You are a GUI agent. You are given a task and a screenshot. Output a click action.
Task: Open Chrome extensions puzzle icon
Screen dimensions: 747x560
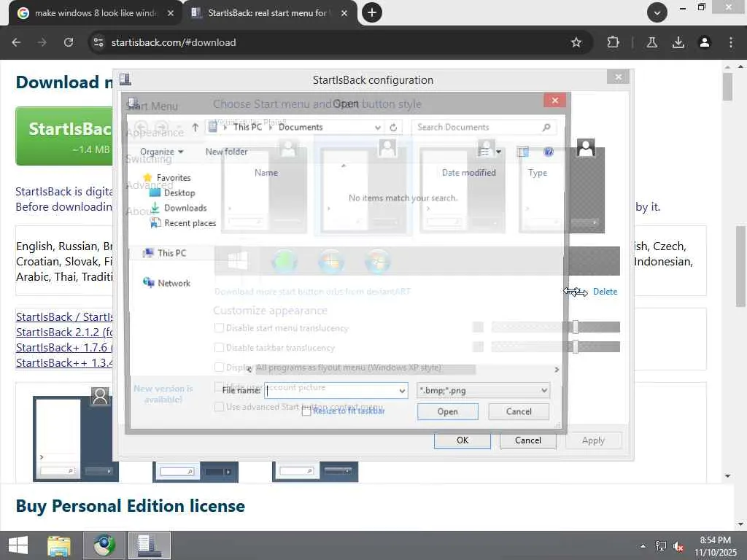613,42
